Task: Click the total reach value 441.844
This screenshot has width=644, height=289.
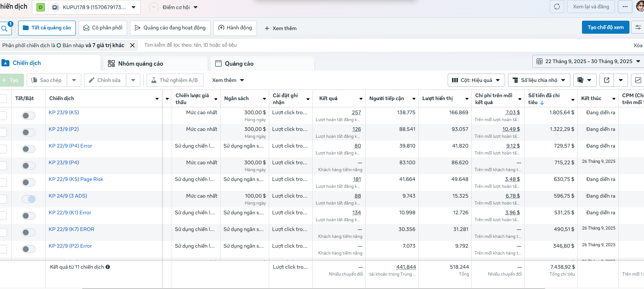Action: (x=406, y=267)
